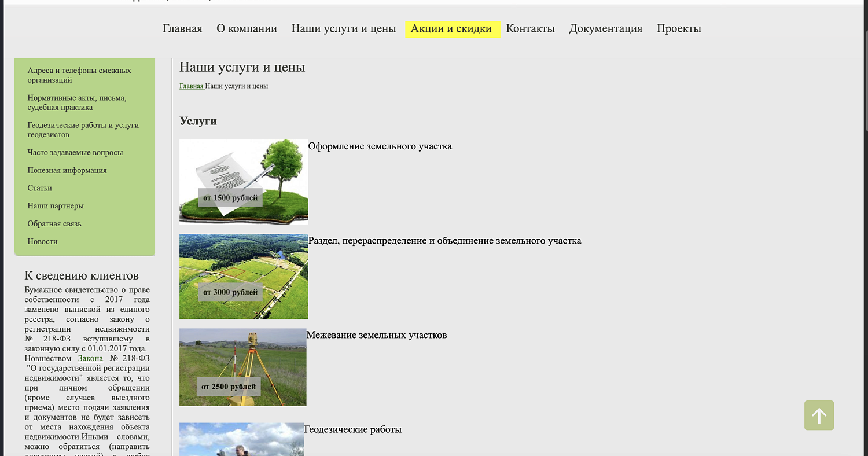Open Полезная информация sidebar link
The image size is (868, 456).
[x=67, y=171]
